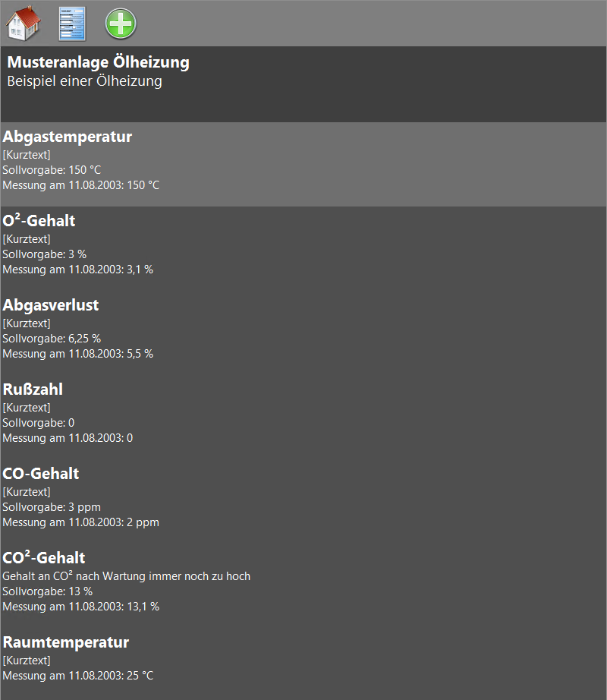607x700 pixels.
Task: Click the Abgasverlust Sollvorgabe 6,25 % line
Action: click(x=52, y=338)
